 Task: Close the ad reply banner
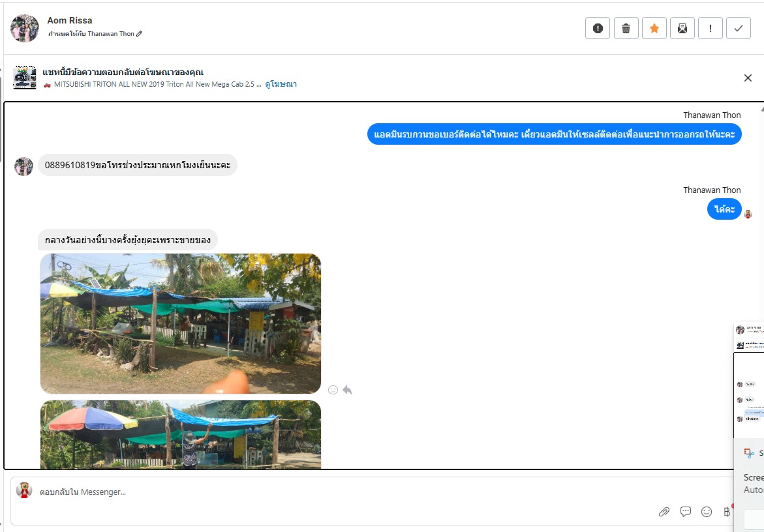click(748, 78)
